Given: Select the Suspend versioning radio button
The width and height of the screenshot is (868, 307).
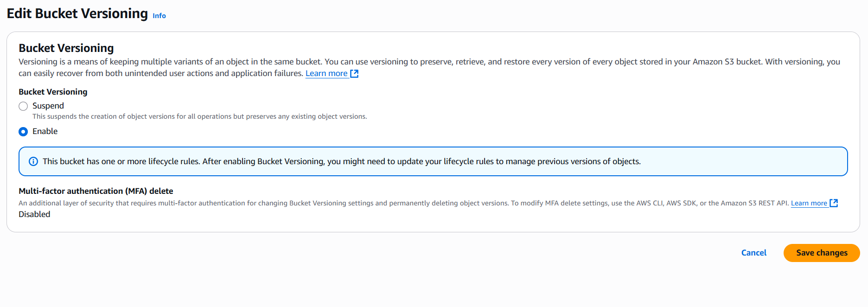Looking at the screenshot, I should point(23,106).
